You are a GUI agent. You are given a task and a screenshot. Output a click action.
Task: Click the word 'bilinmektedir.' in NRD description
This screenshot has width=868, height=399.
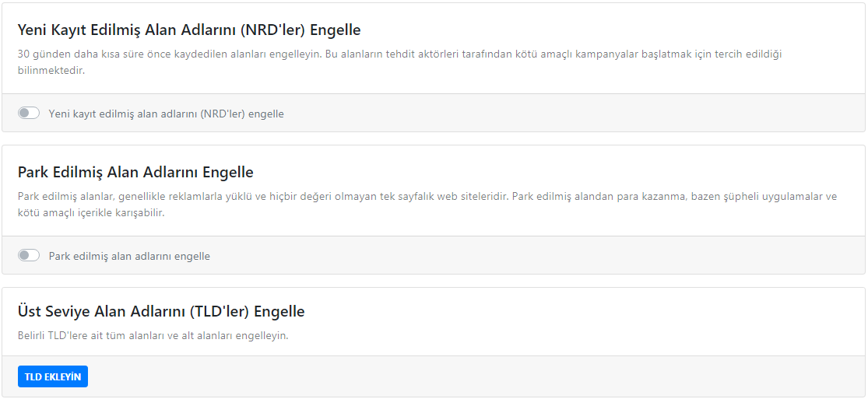point(51,70)
